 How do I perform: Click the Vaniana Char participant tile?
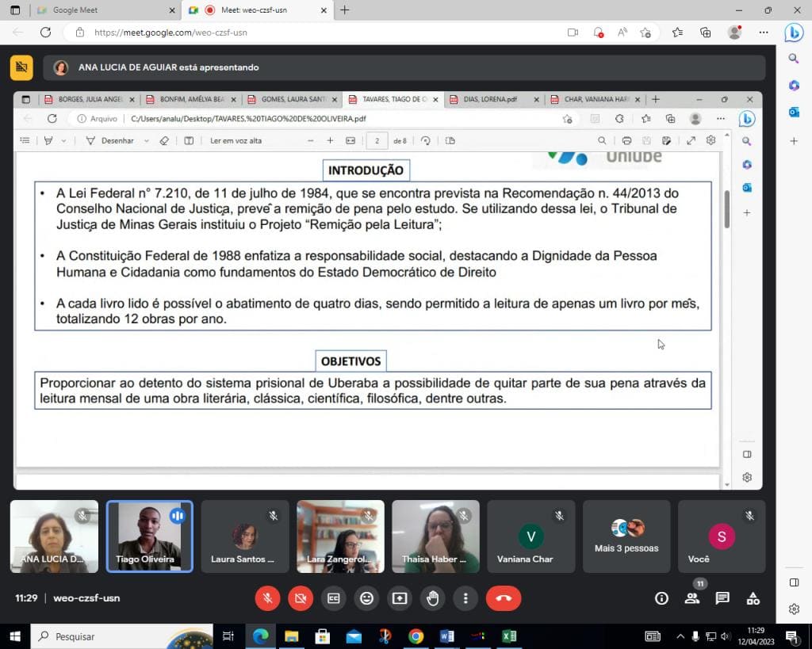point(530,536)
